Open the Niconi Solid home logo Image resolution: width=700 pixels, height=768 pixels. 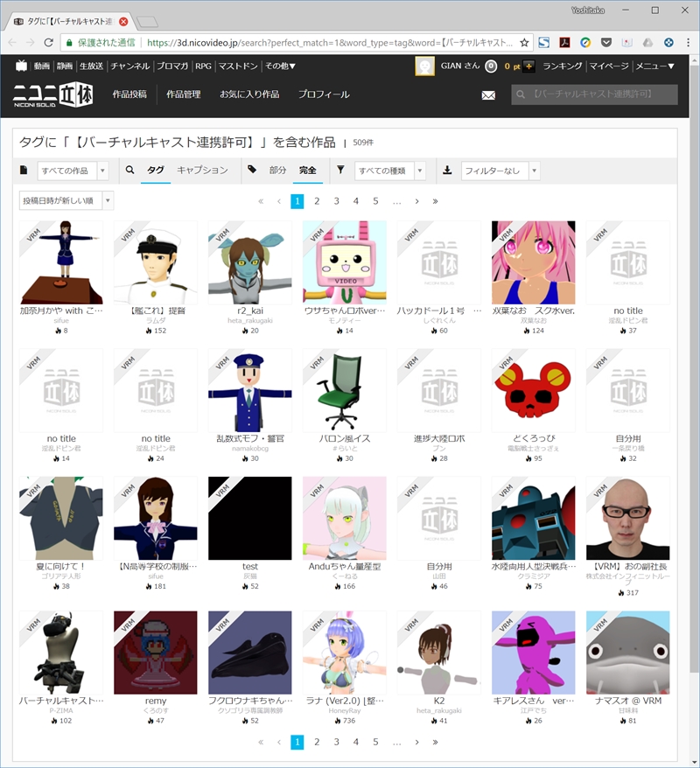(x=52, y=94)
